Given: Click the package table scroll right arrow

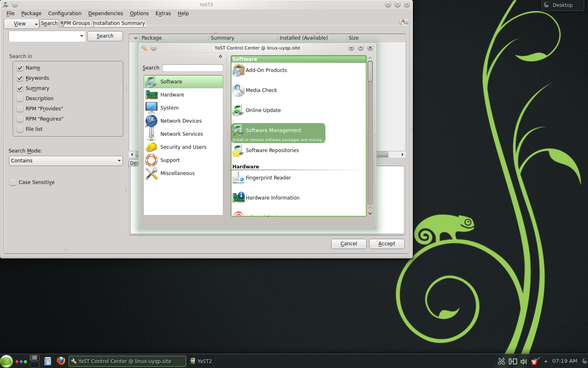Looking at the screenshot, I should point(403,155).
